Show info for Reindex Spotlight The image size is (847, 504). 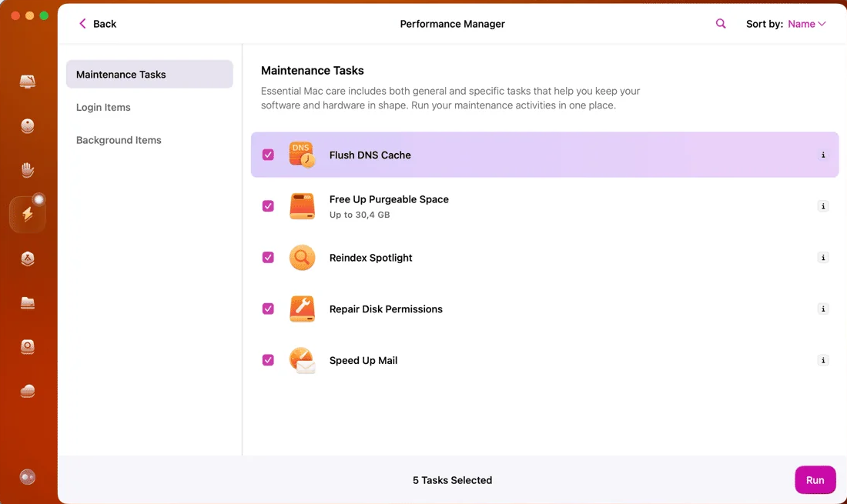(823, 257)
